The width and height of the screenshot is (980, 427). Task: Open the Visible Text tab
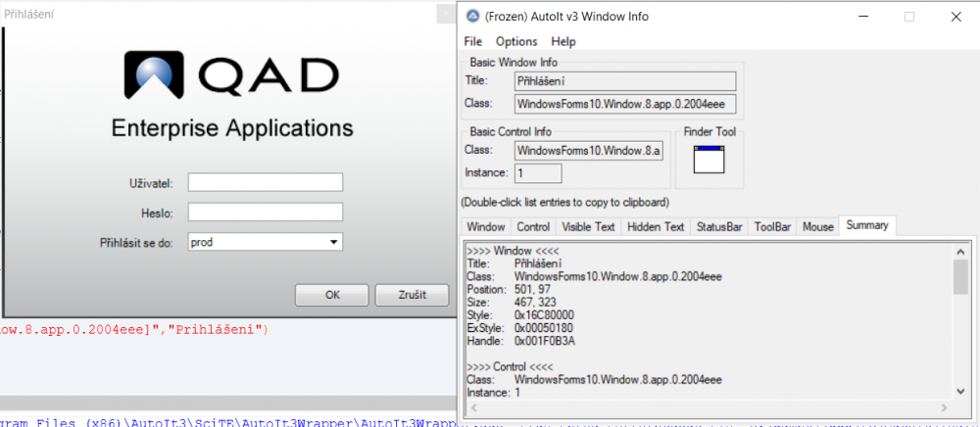click(x=588, y=226)
